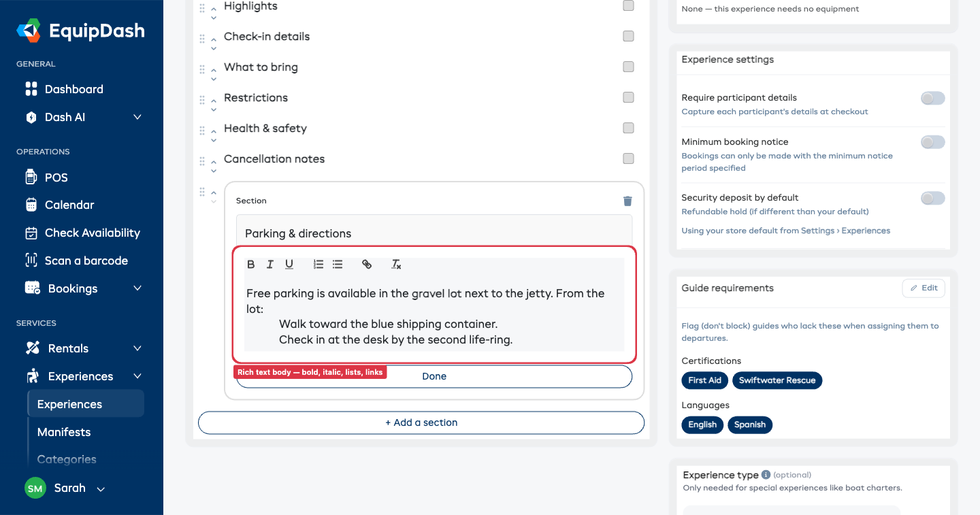Toggle Security deposit by default switch

click(933, 199)
